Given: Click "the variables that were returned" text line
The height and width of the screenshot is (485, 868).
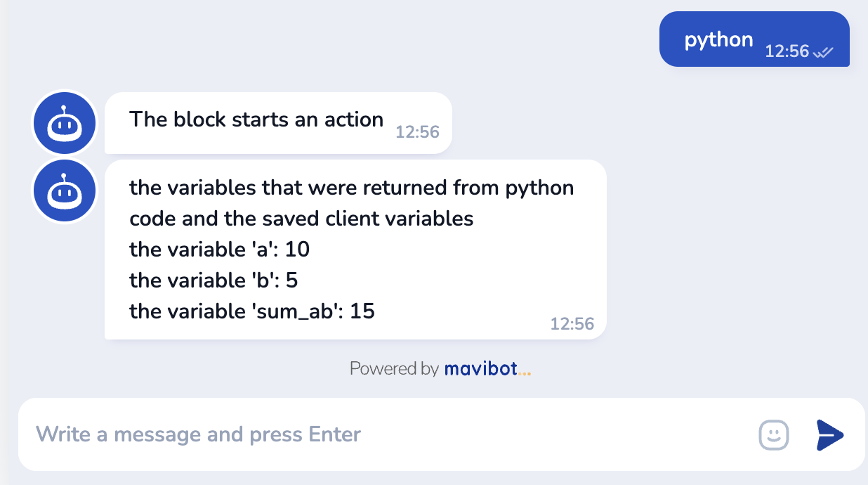Looking at the screenshot, I should (351, 188).
